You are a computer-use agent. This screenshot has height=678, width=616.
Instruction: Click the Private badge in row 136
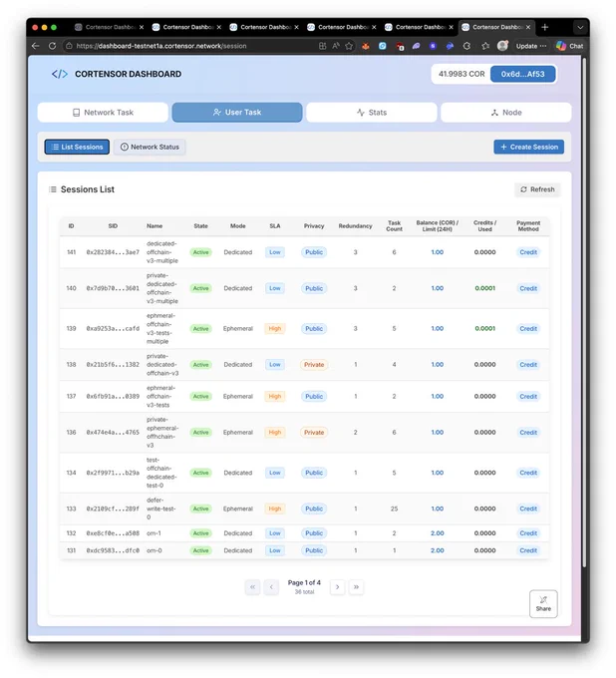pyautogui.click(x=314, y=433)
